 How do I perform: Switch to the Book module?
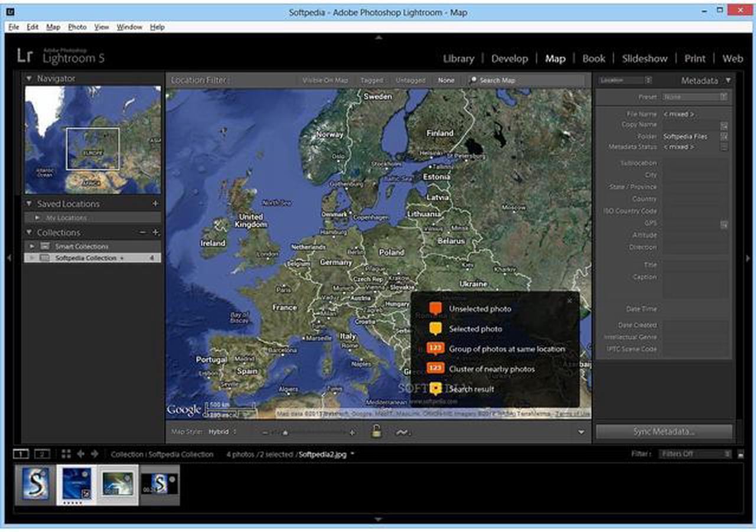tap(594, 58)
